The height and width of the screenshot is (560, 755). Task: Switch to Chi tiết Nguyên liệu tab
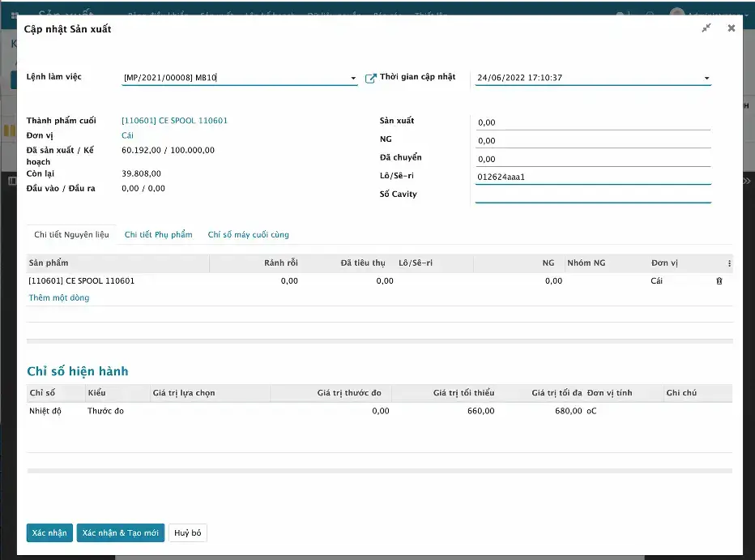click(71, 234)
